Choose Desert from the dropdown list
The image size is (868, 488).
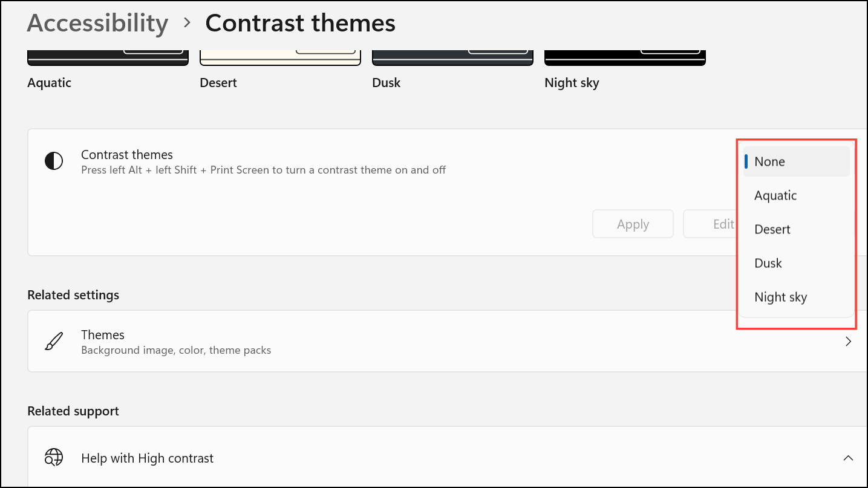click(796, 229)
